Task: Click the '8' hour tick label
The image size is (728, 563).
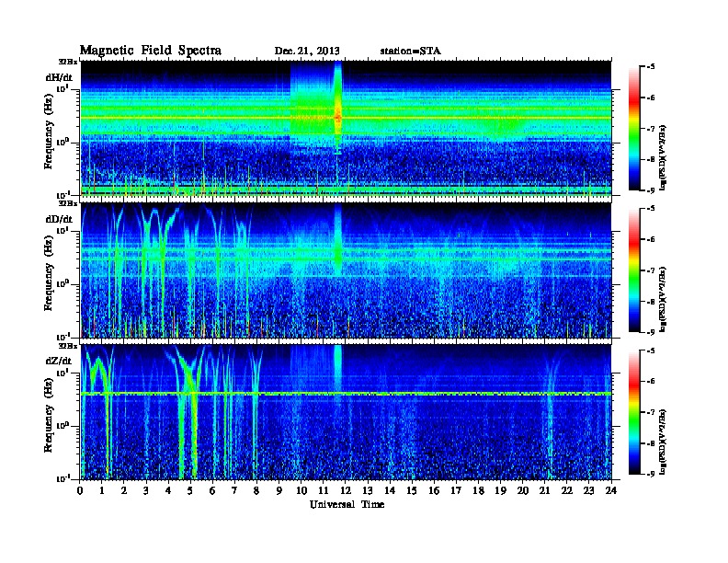Action: click(x=256, y=490)
